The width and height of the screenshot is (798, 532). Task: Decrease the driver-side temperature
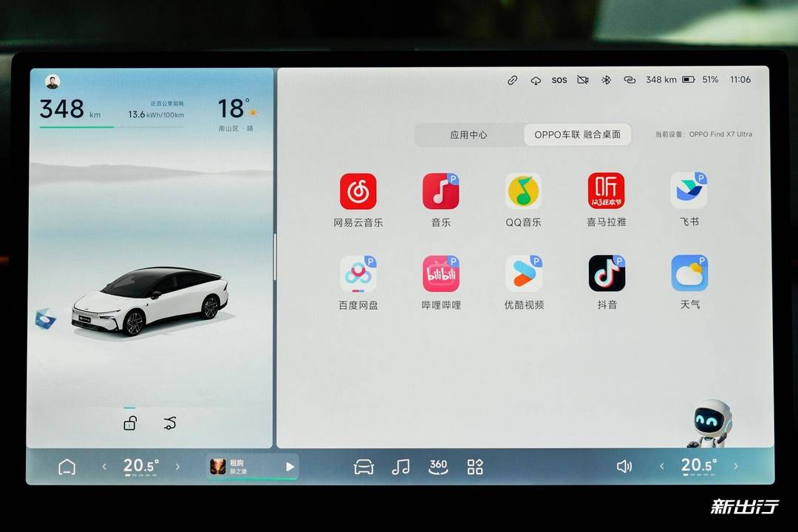pyautogui.click(x=104, y=466)
